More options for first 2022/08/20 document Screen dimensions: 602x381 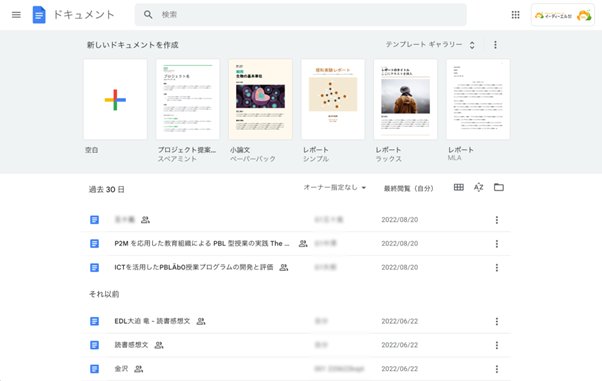pos(497,220)
